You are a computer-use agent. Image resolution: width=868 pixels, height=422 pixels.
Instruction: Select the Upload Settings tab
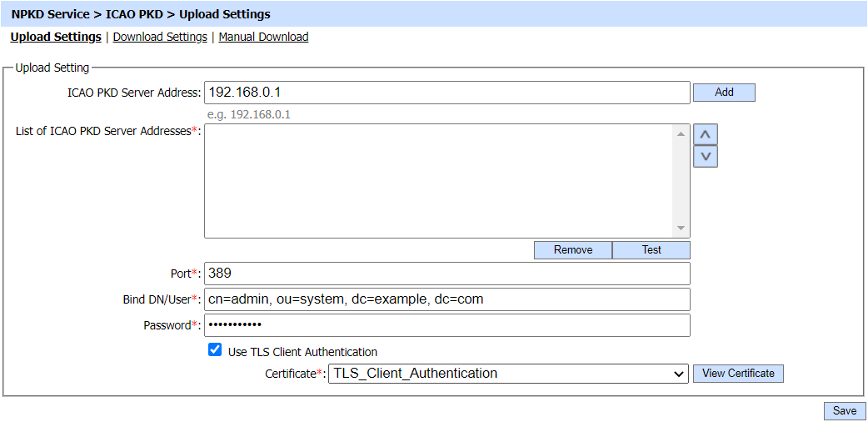56,37
